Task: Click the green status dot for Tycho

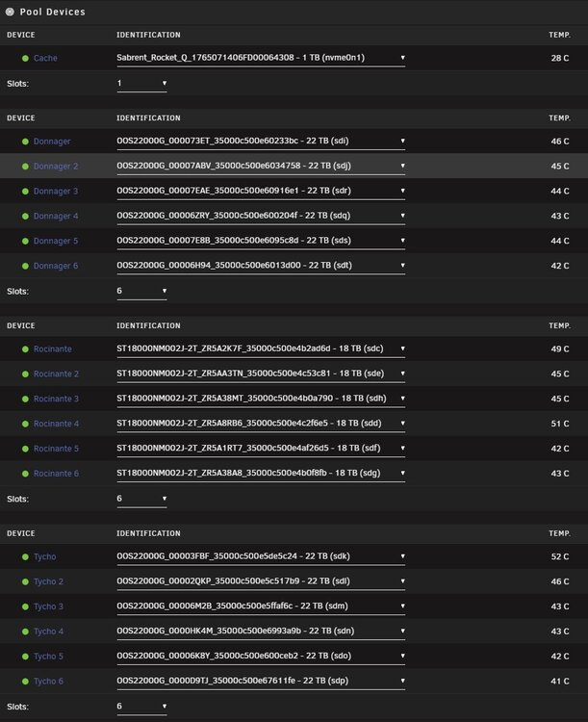Action: click(x=25, y=556)
